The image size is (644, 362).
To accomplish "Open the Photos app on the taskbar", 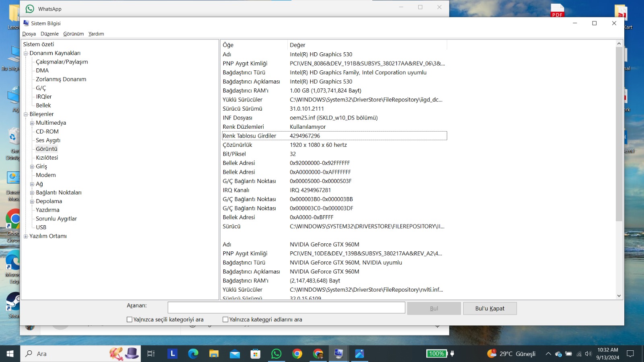I will (359, 354).
